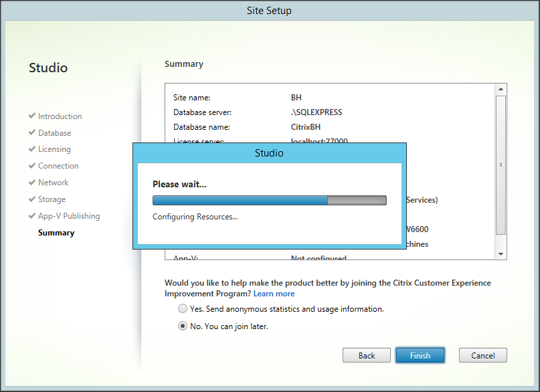Open the Database step in sidebar
This screenshot has height=392, width=540.
[x=54, y=133]
